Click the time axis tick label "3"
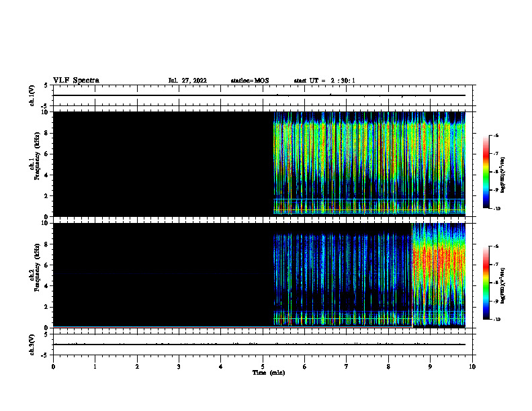Screen dimensions: 532x411 coord(179,366)
